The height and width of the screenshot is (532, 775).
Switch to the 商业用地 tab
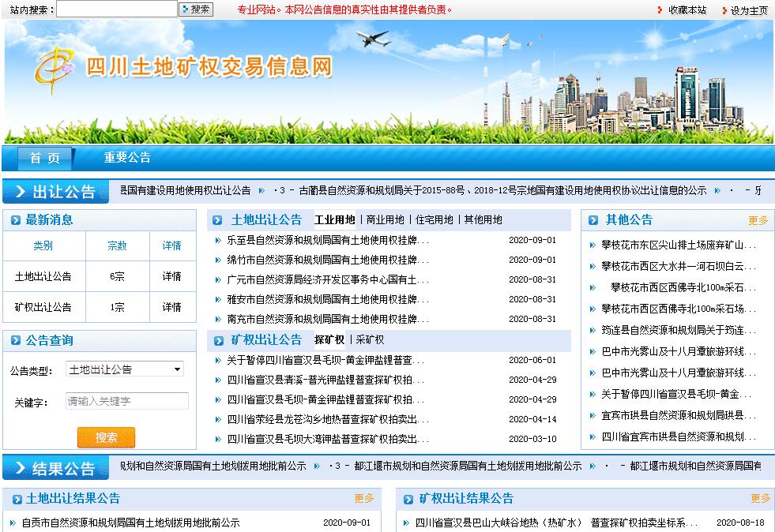(385, 220)
